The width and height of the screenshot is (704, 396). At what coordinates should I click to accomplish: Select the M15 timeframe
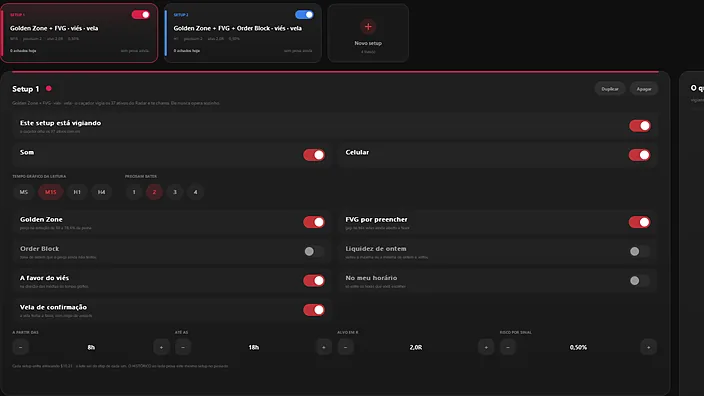(51, 192)
